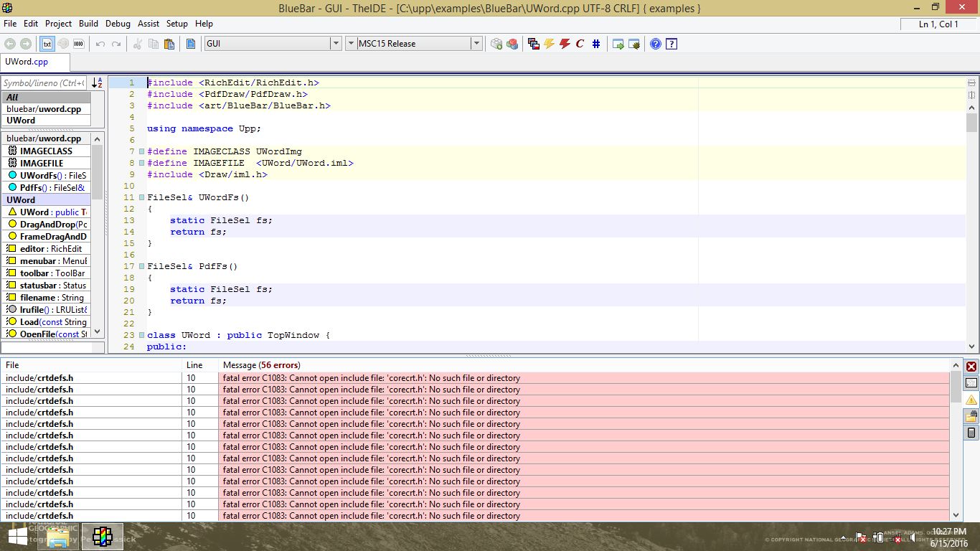Click the red lightning rebuild icon
Viewport: 980px width, 551px height.
click(x=565, y=44)
